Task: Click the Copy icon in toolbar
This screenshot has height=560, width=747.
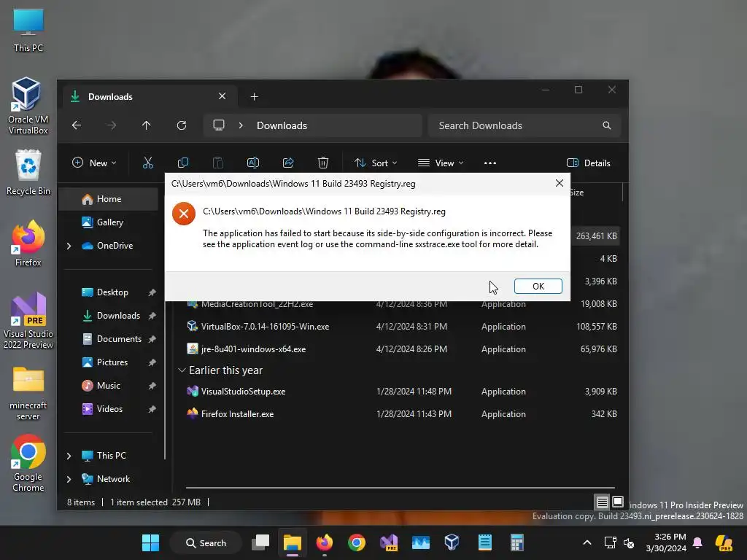Action: coord(183,163)
